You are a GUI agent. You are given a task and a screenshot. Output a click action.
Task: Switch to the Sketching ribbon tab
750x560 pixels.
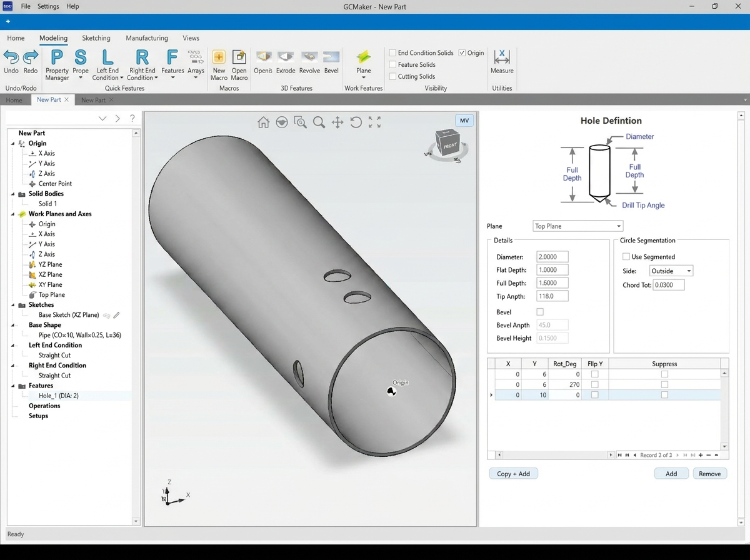point(96,38)
